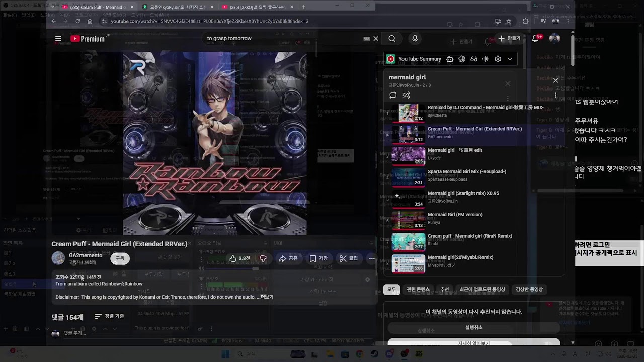Click the 댓글 추가 comment box
This screenshot has width=644, height=362.
[74, 333]
